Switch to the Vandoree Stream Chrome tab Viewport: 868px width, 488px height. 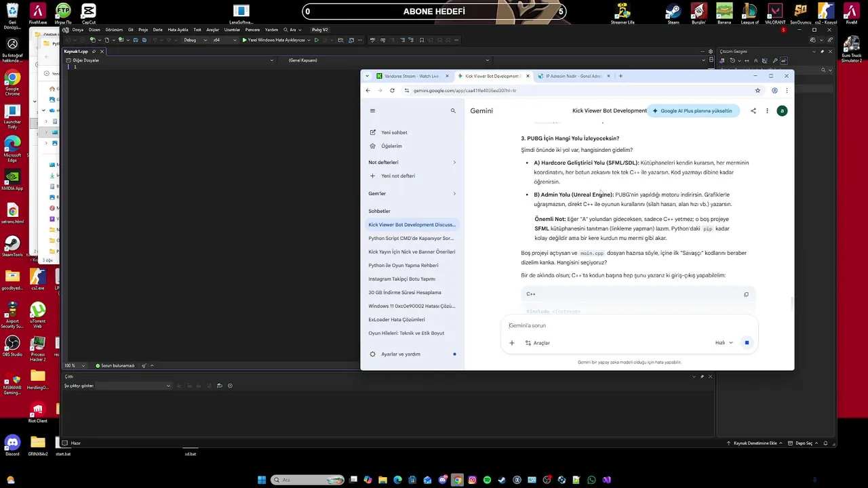coord(411,76)
